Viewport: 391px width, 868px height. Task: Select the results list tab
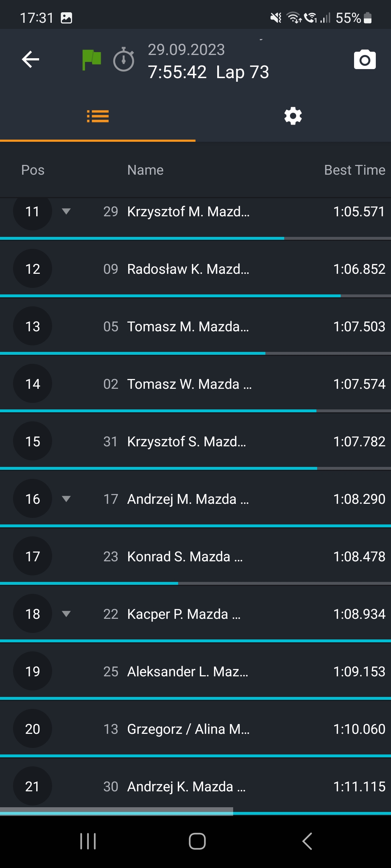click(98, 116)
